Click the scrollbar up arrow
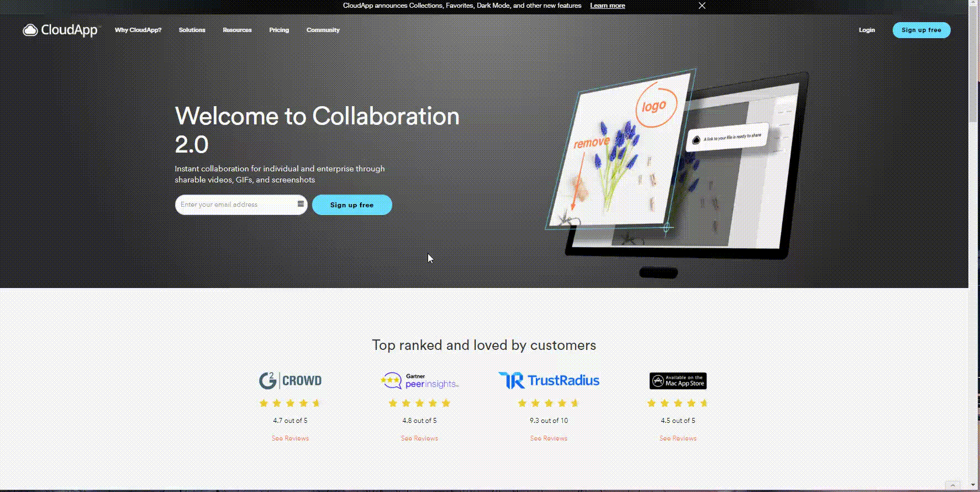 974,3
